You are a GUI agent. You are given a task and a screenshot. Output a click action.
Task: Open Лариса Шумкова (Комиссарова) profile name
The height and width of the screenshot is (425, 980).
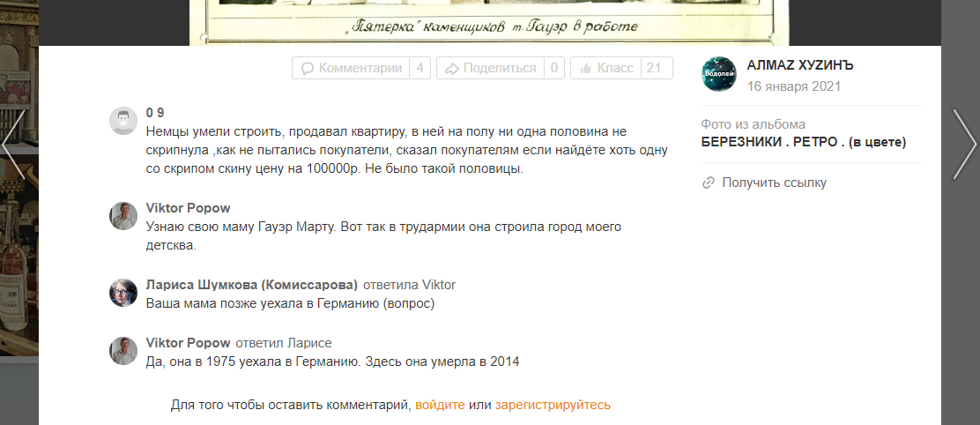pyautogui.click(x=252, y=285)
